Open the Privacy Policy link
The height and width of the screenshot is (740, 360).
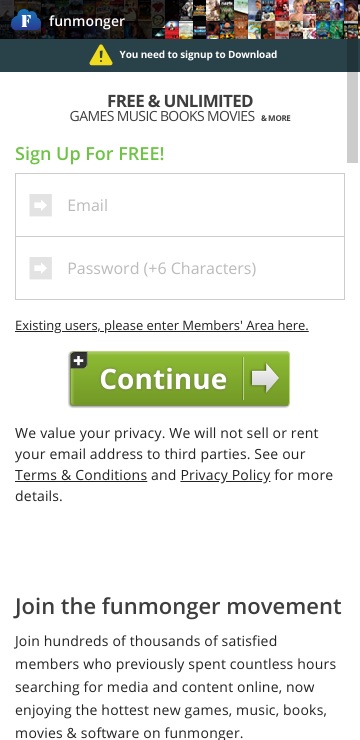tap(226, 475)
